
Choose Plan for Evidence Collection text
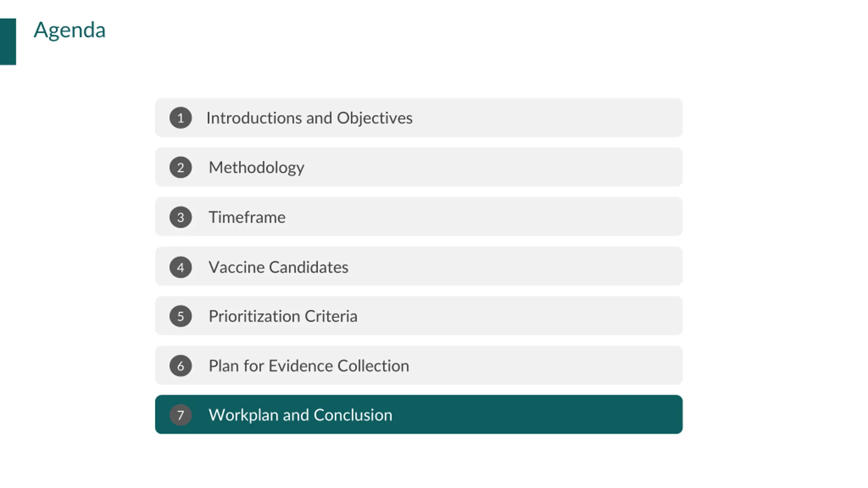point(309,366)
